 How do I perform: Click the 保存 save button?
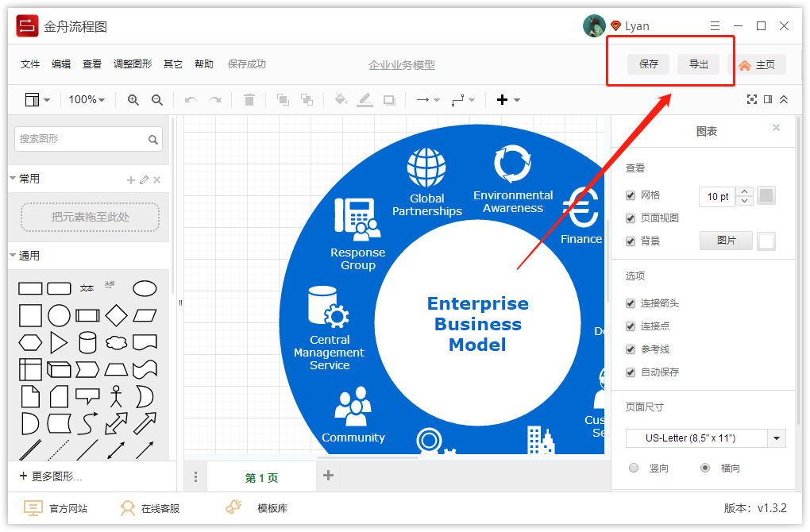click(x=648, y=64)
